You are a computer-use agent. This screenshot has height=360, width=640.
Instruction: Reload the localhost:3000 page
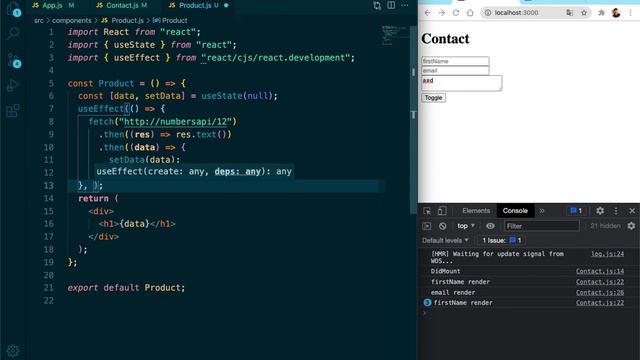456,13
